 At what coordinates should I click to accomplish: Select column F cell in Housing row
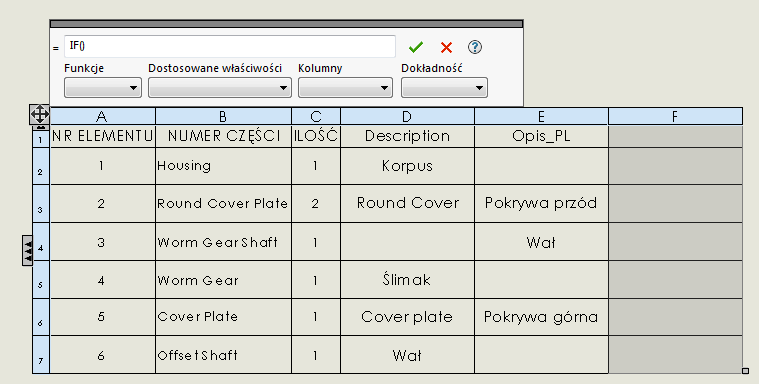point(675,166)
